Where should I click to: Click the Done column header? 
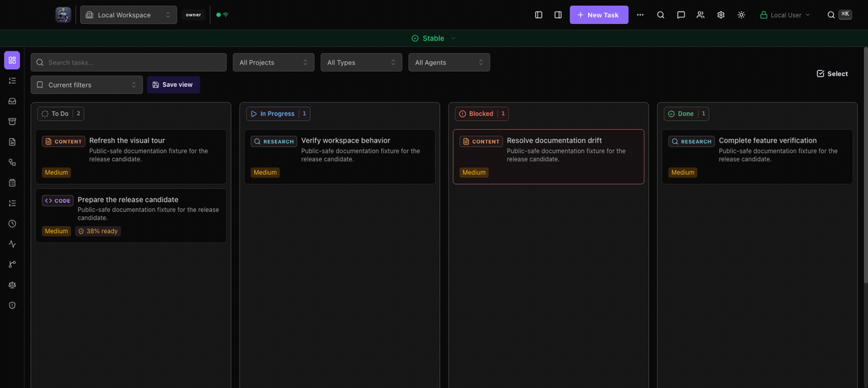tap(686, 114)
